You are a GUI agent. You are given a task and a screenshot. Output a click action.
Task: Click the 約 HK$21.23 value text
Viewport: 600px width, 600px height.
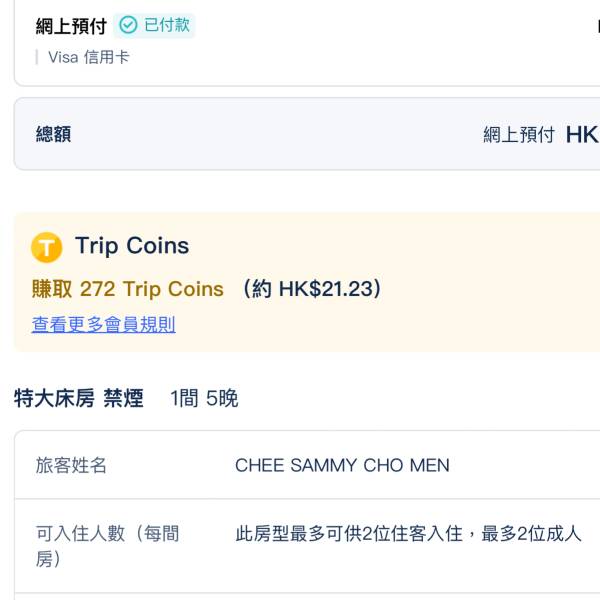tap(312, 289)
